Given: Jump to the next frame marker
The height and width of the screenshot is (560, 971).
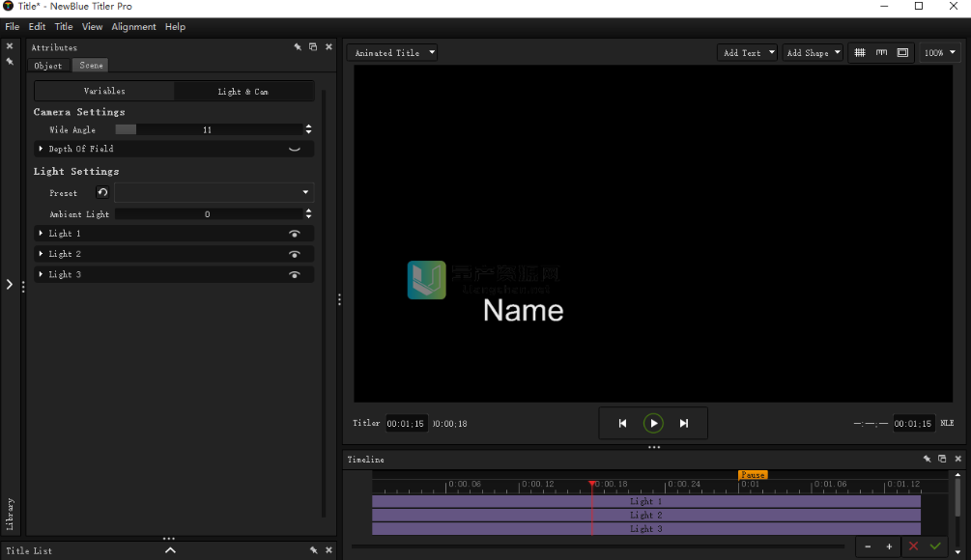Looking at the screenshot, I should (684, 423).
